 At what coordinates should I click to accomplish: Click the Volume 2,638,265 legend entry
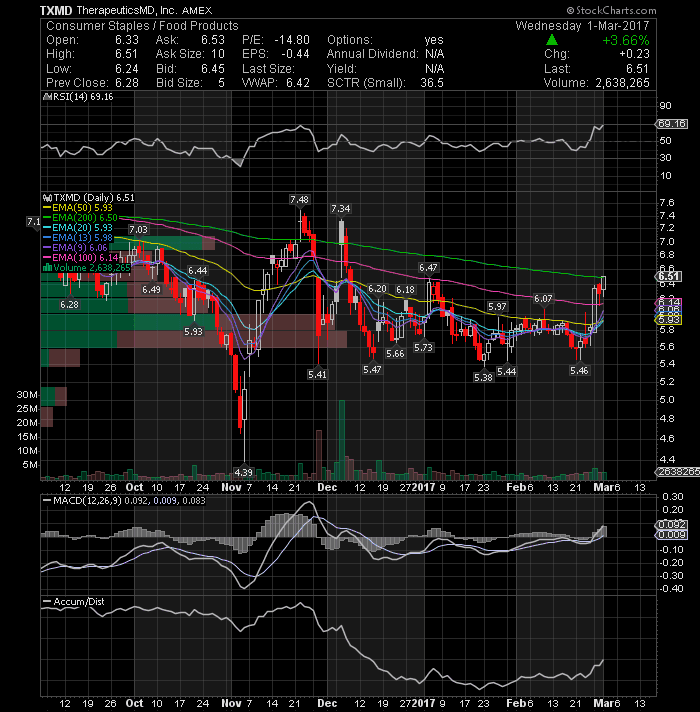tap(86, 267)
